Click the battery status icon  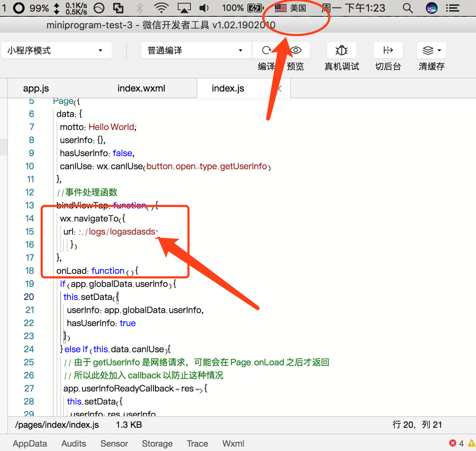coord(255,8)
